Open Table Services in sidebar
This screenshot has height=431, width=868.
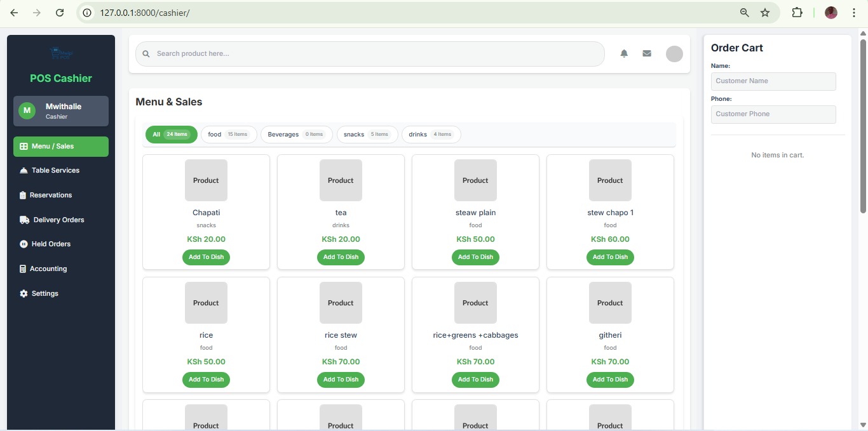coord(55,171)
